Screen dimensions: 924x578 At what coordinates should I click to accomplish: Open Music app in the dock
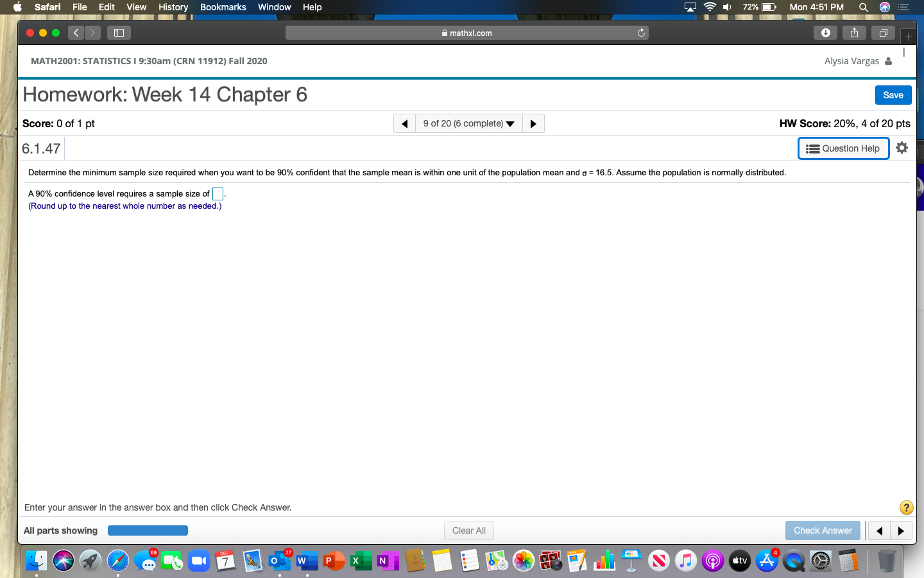686,561
